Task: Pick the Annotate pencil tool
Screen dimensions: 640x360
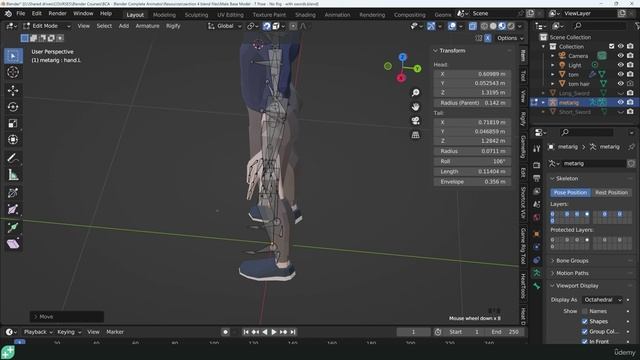Action: (13, 158)
